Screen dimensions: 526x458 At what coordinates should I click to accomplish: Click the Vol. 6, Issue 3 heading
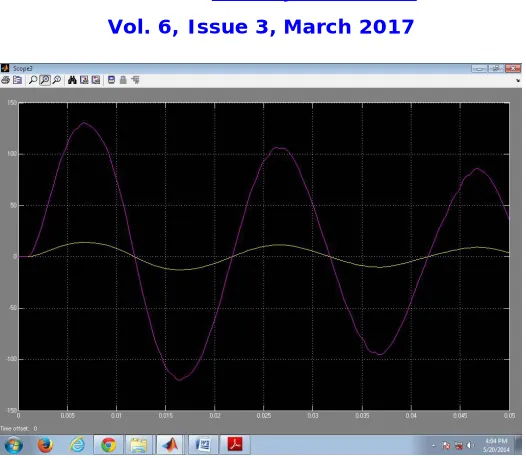(x=261, y=27)
